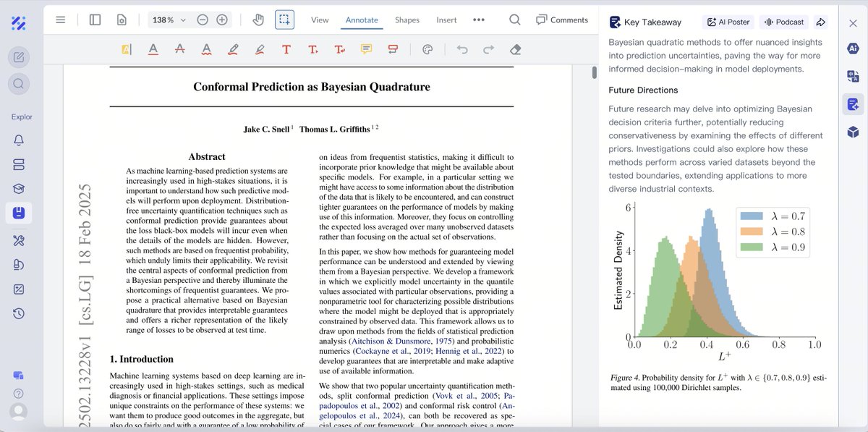Generate an AI Poster
The width and height of the screenshot is (868, 432).
point(728,22)
